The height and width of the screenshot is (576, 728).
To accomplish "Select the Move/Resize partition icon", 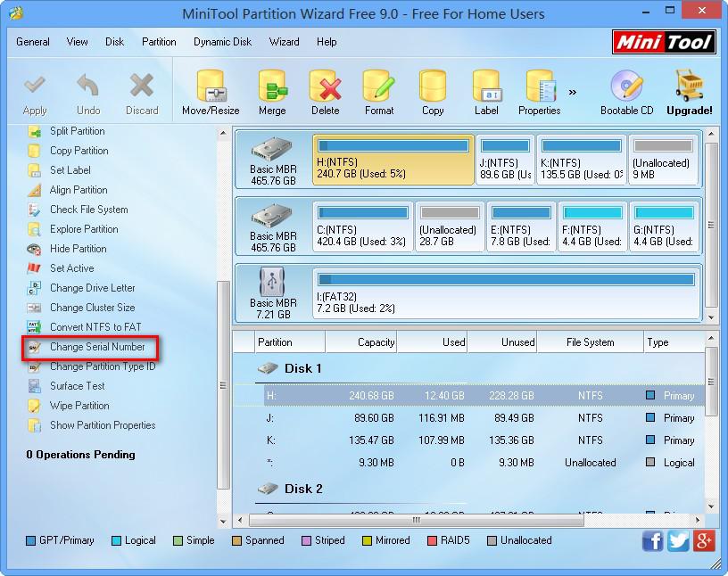I will pyautogui.click(x=211, y=89).
